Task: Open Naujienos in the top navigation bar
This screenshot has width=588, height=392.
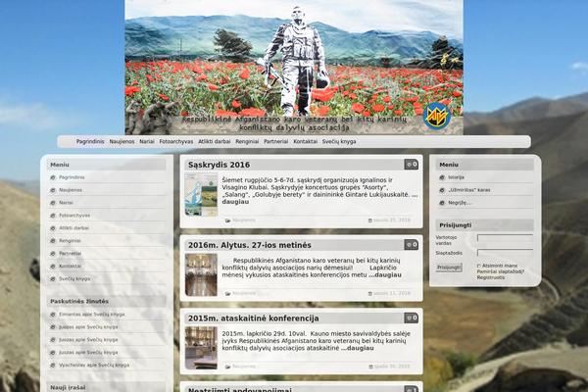Action: pyautogui.click(x=122, y=141)
